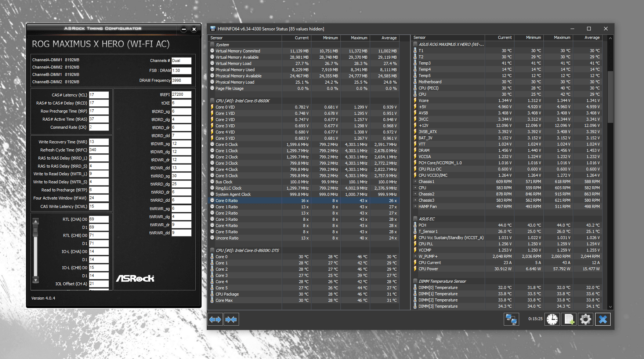Click the Core 0 VID lightning bolt icon
The image size is (644, 359).
(x=212, y=107)
